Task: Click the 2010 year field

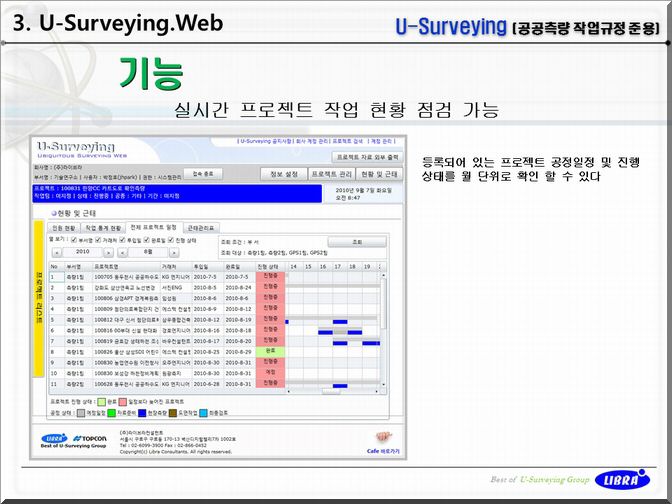Action: pos(83,252)
